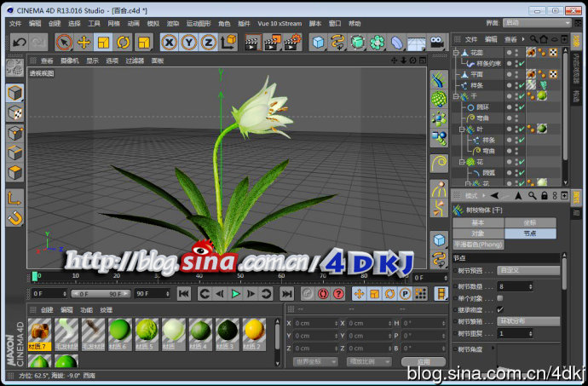Toggle visibility dot of 平面 object
Viewport: 588px width, 386px height.
pos(516,74)
